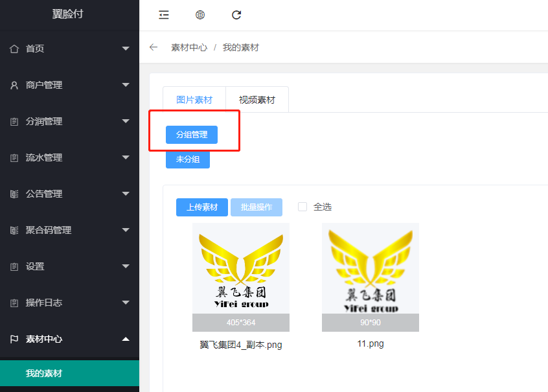
Task: Click the user icon beside 商户管理
Action: pos(14,85)
